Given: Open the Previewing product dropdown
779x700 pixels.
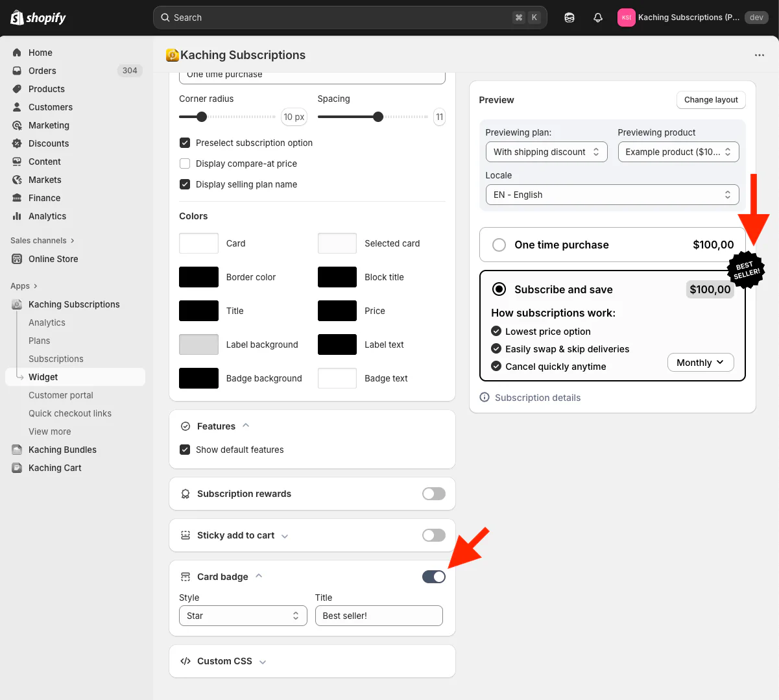Looking at the screenshot, I should [x=678, y=152].
